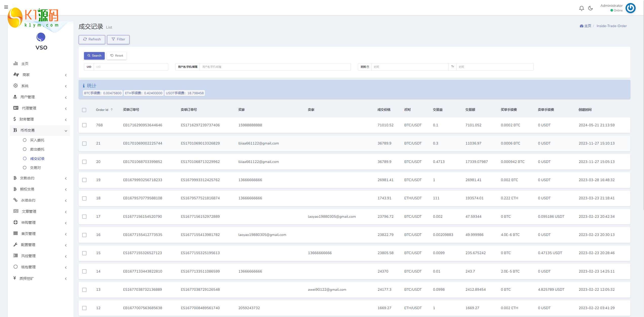The image size is (644, 317).
Task: Click the blue Search button
Action: (x=94, y=56)
